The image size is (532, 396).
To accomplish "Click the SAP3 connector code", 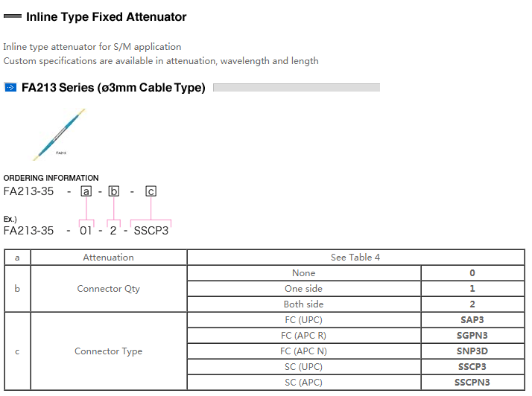I will coord(472,320).
